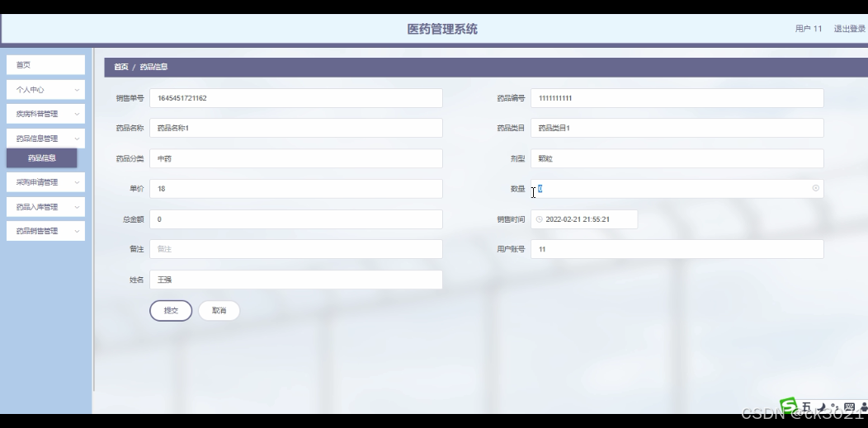Expand the 个人中心 sidebar menu
Screen dimensions: 868x428
(46, 90)
